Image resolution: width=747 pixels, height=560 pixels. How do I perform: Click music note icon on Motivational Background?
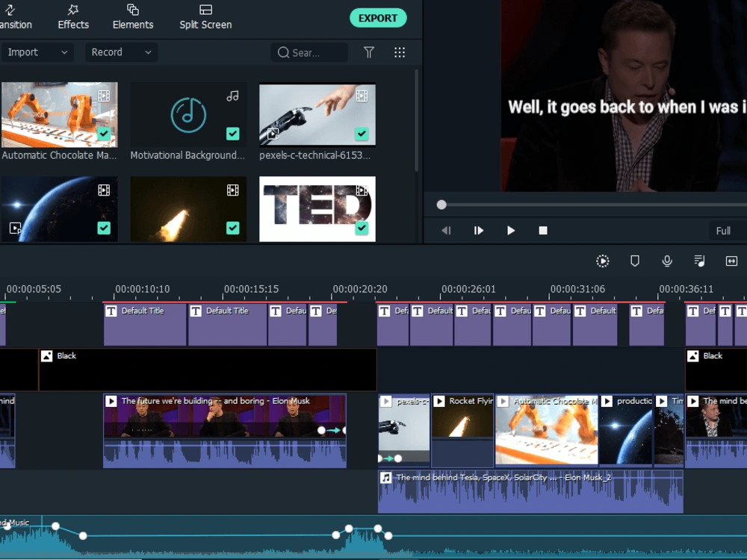coord(232,96)
